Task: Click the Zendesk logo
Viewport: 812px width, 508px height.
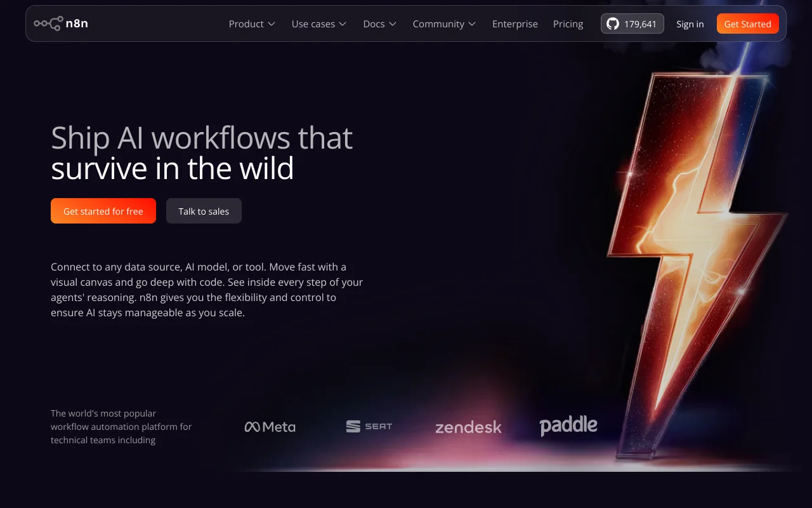Action: pyautogui.click(x=468, y=427)
